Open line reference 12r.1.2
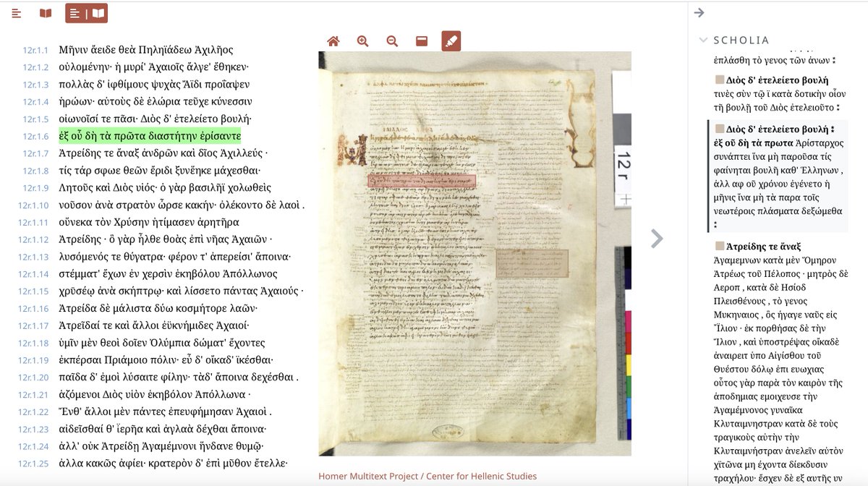Viewport: 868px width, 486px height. point(35,68)
